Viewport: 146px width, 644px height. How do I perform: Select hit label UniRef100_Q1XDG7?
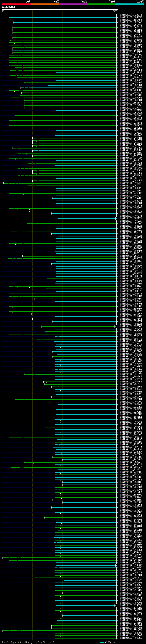tap(131, 636)
